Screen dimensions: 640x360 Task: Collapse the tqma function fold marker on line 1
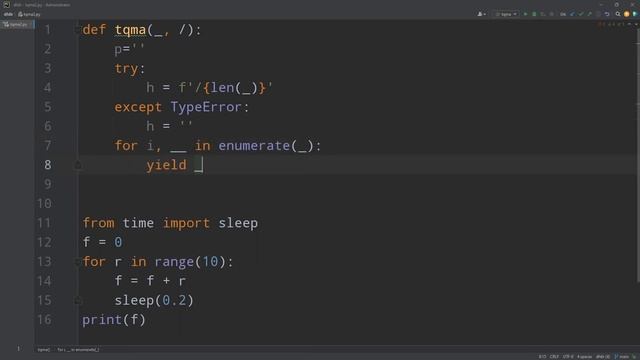[78, 30]
